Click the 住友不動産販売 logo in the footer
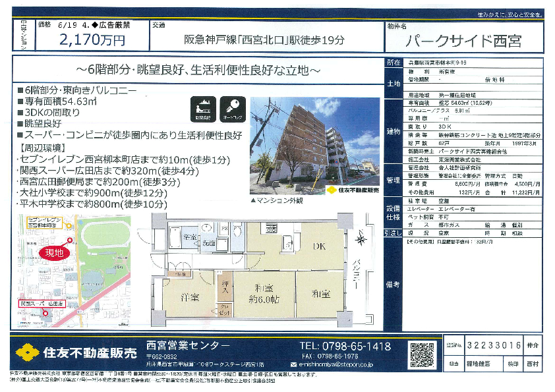This screenshot has height=392, width=555. (x=76, y=350)
